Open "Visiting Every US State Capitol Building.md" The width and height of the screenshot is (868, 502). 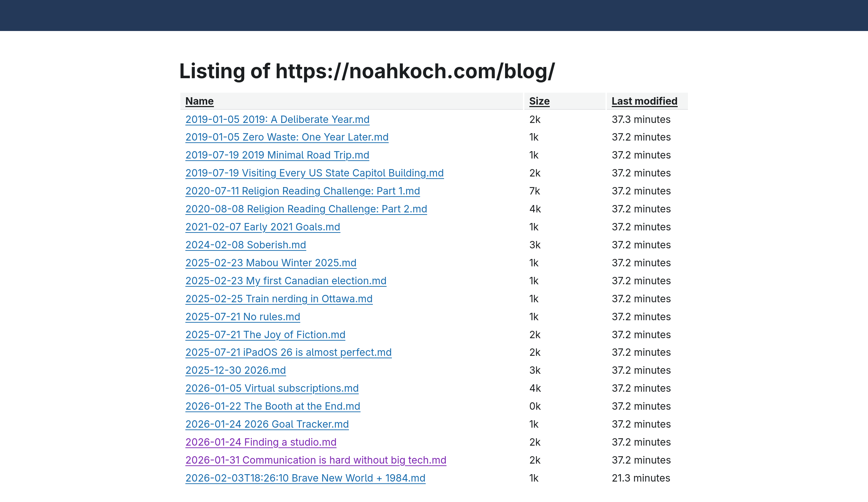(x=314, y=173)
